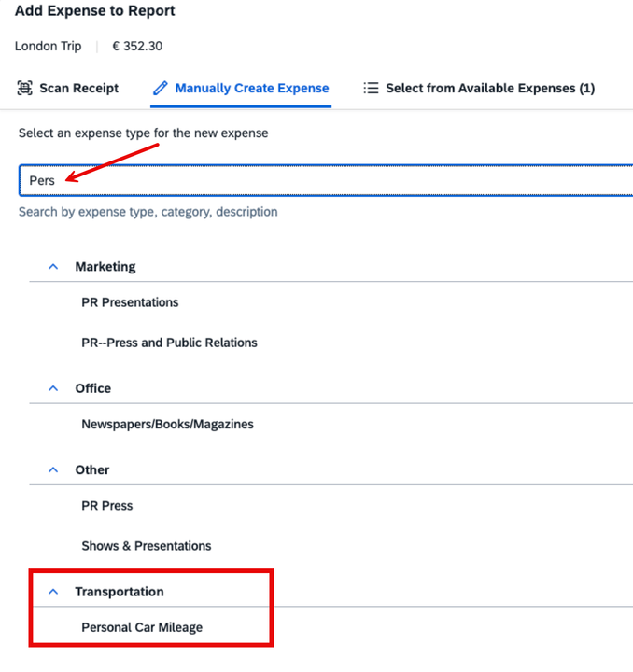Click the expense type search field
Image resolution: width=633 pixels, height=672 pixels.
[x=327, y=180]
